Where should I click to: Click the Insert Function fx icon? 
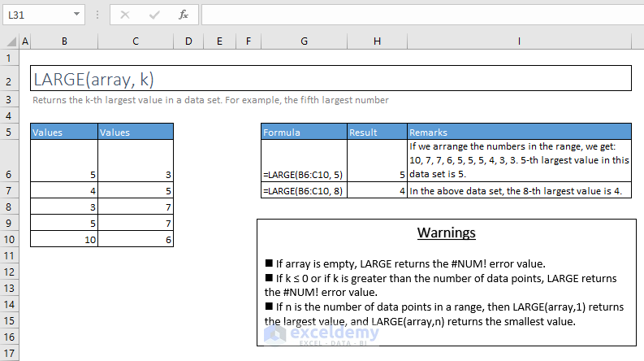pos(184,15)
